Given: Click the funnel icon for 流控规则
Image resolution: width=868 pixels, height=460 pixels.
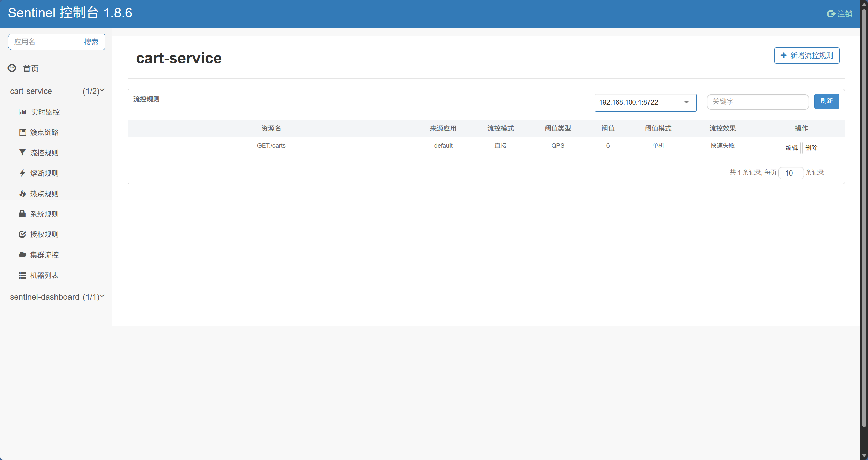Looking at the screenshot, I should tap(22, 153).
